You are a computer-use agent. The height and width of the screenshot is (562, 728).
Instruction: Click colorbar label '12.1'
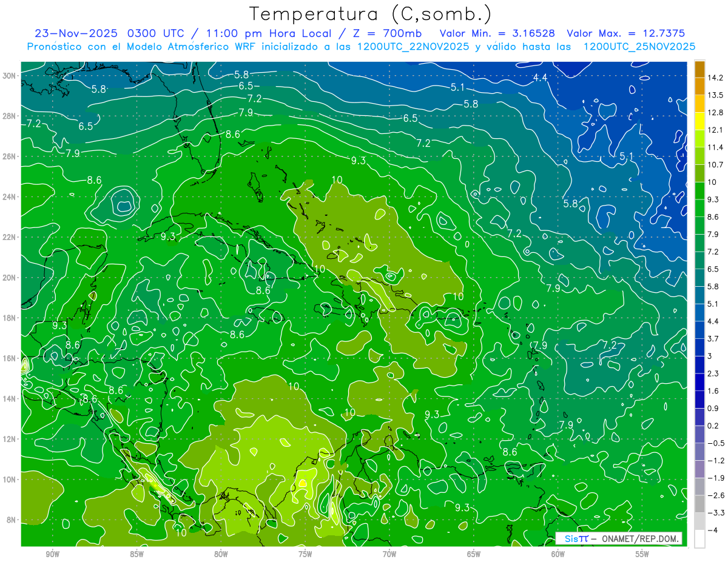pos(715,130)
